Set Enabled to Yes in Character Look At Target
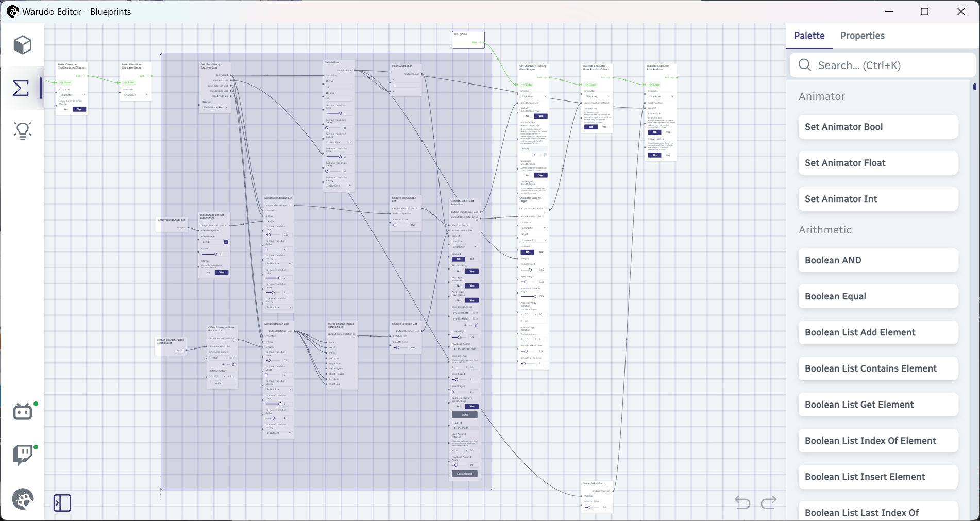 pos(540,252)
